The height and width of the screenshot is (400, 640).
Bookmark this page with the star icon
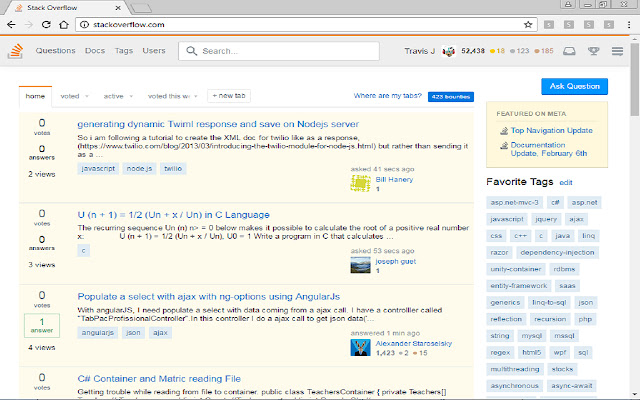pos(528,24)
